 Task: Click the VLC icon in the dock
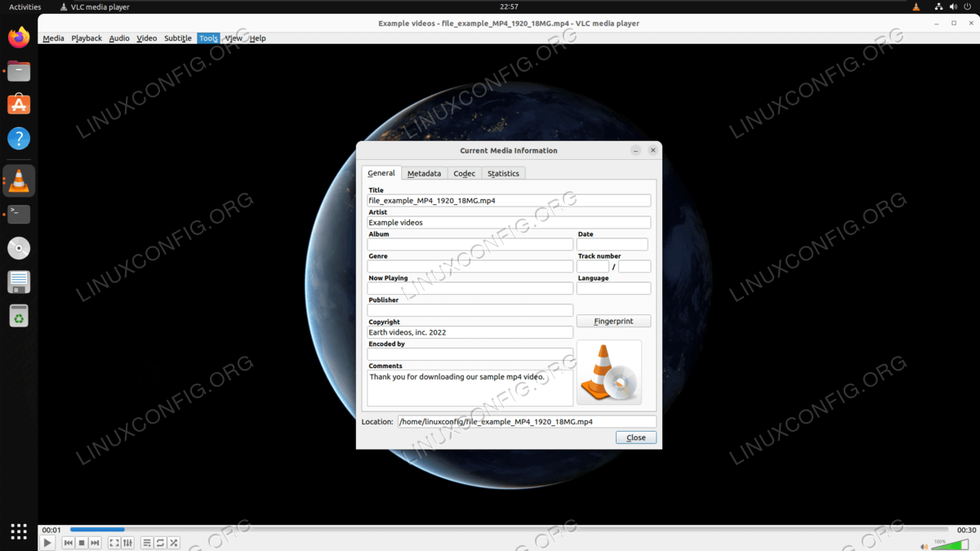click(19, 180)
